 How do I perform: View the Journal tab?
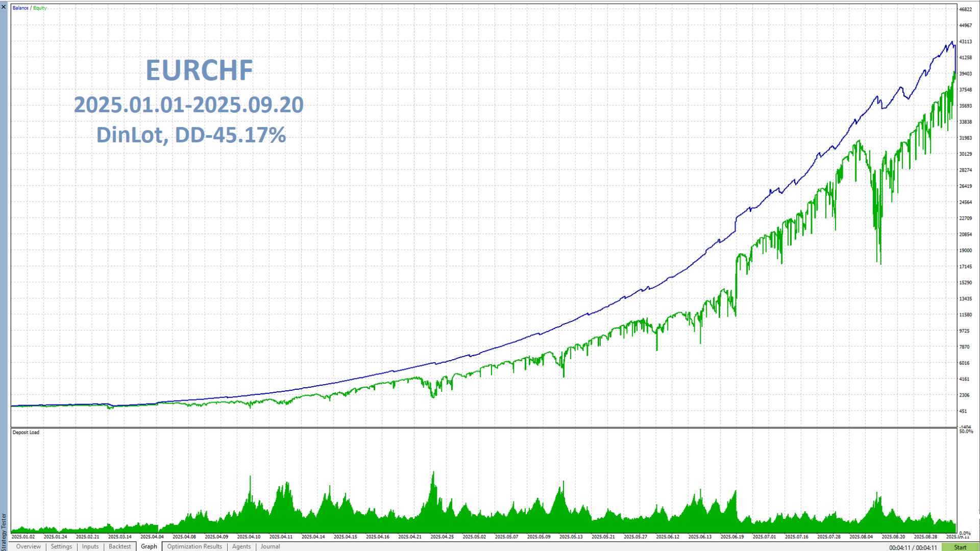(x=270, y=546)
